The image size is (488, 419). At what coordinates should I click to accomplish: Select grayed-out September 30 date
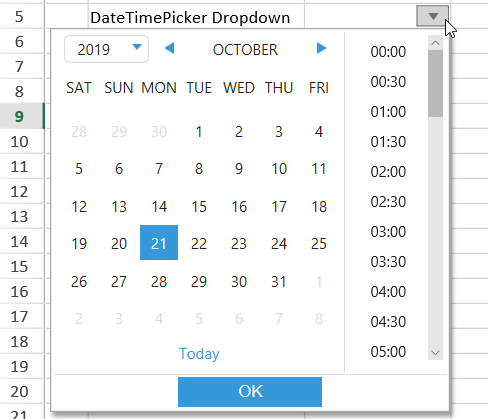click(x=159, y=132)
